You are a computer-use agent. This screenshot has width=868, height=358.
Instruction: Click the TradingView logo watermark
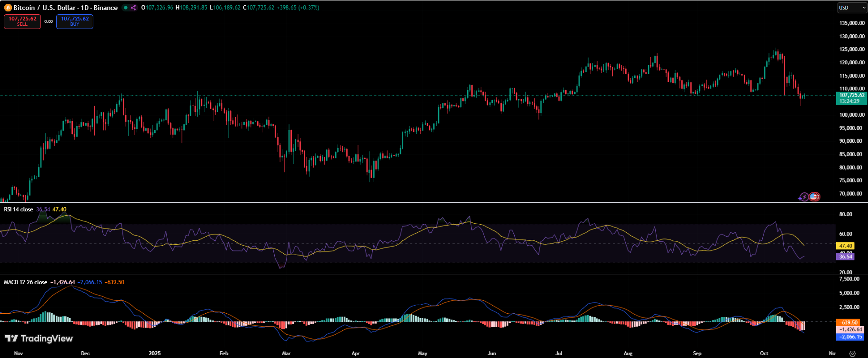click(x=39, y=338)
